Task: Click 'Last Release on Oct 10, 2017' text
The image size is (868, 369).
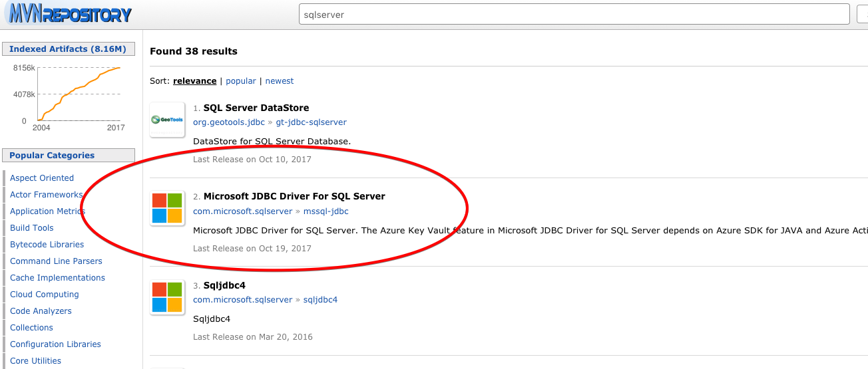Action: 252,160
